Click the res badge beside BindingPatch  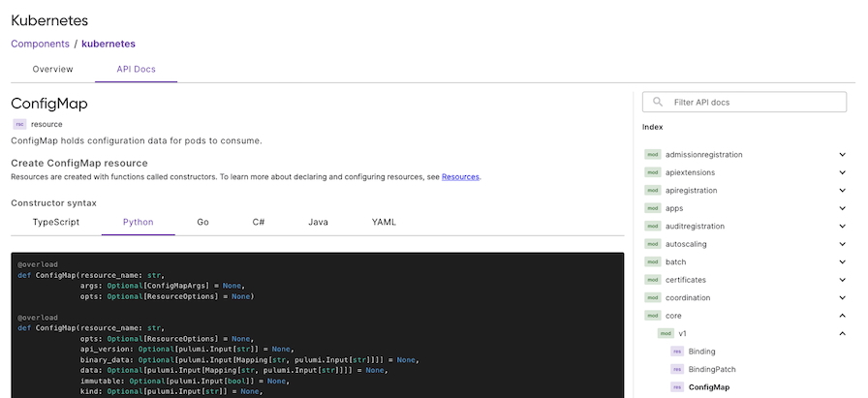point(677,369)
